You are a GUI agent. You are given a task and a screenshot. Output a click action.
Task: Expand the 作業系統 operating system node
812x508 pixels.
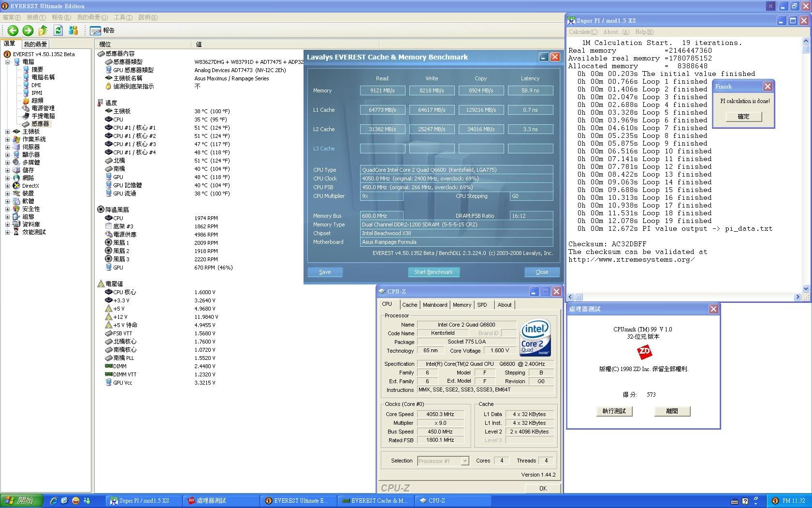tap(7, 139)
